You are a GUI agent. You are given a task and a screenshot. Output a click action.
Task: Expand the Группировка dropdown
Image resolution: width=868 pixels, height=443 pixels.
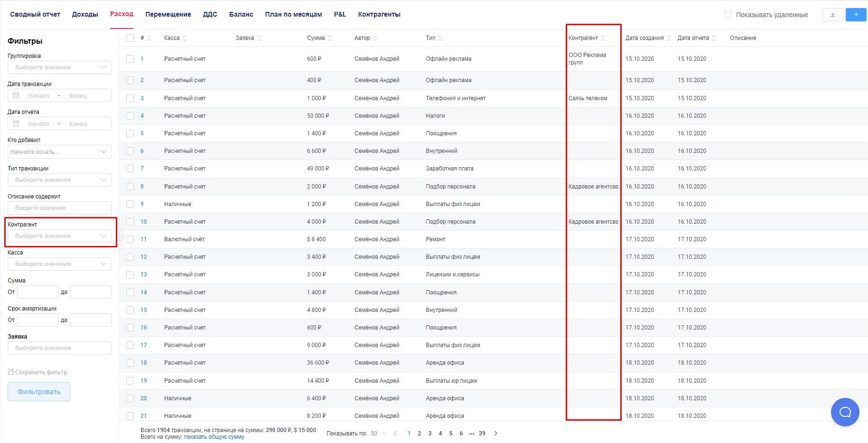(x=59, y=67)
